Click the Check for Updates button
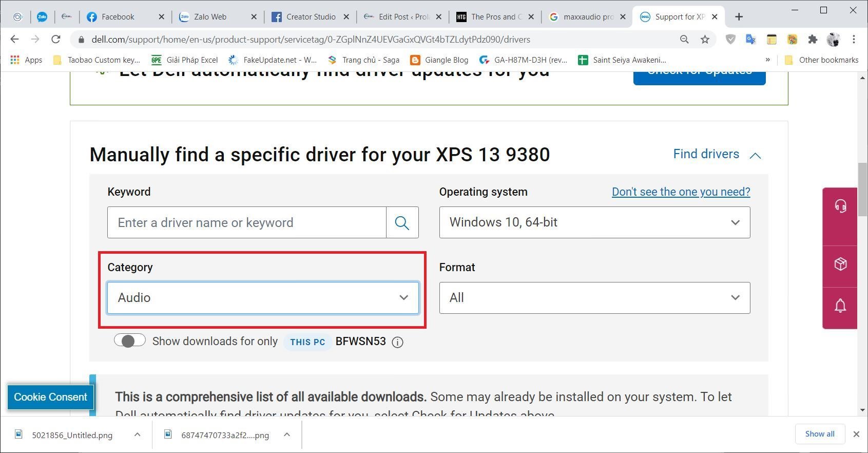 tap(699, 77)
